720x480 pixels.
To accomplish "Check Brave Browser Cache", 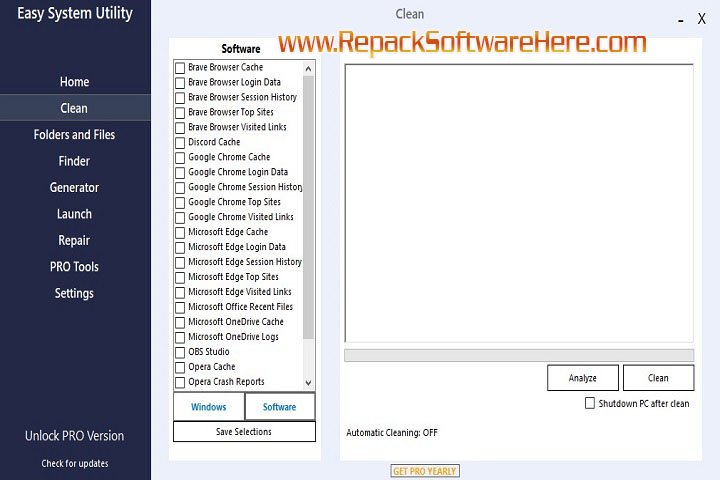I will [x=180, y=68].
